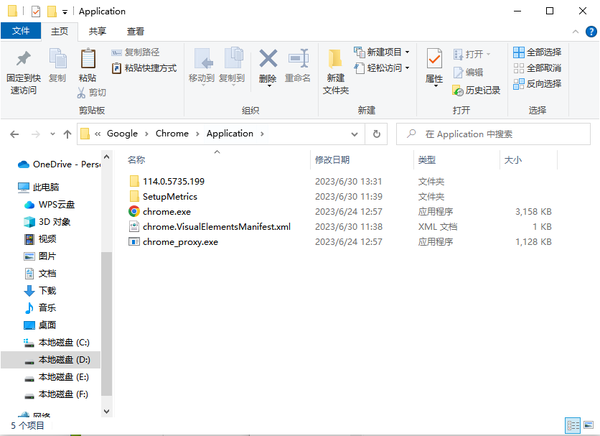Click the New folder (新建文件夹) icon
The height and width of the screenshot is (436, 600).
[335, 59]
